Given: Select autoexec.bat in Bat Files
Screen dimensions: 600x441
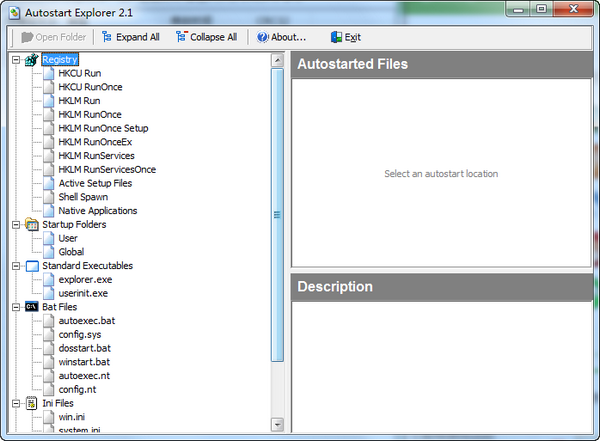Looking at the screenshot, I should click(85, 321).
